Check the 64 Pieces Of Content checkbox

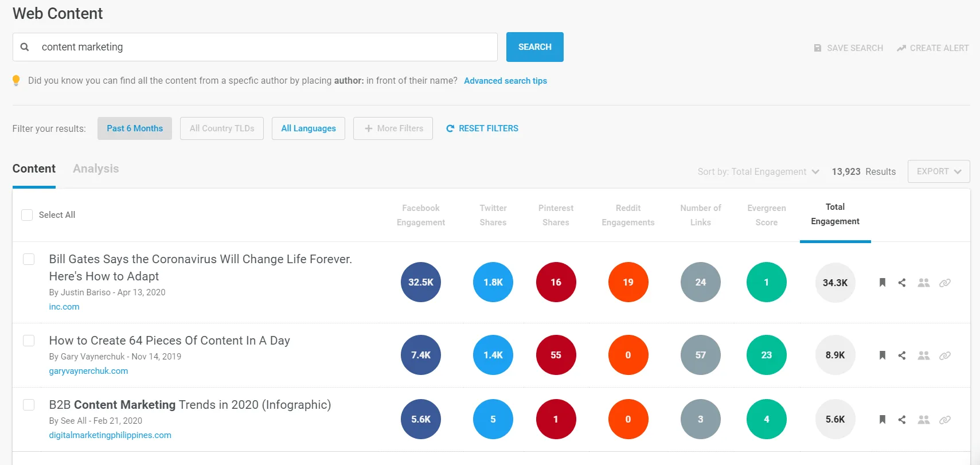point(29,341)
